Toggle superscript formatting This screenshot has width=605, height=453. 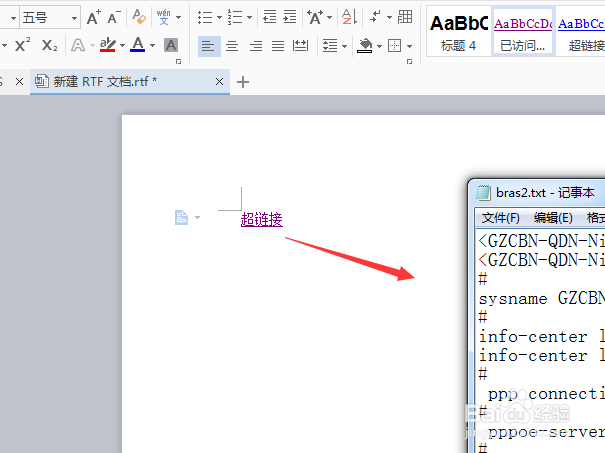coord(22,46)
